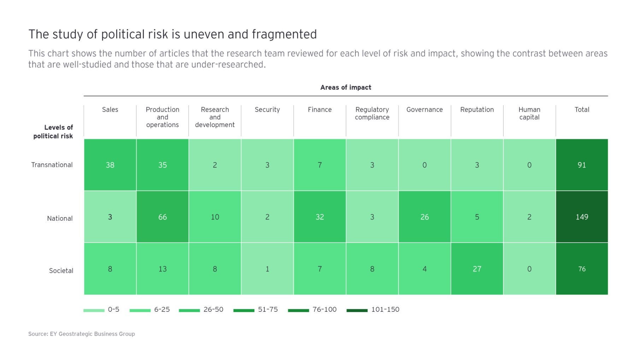This screenshot has width=636, height=364.
Task: Click the 0-5 legend color swatch
Action: (94, 311)
